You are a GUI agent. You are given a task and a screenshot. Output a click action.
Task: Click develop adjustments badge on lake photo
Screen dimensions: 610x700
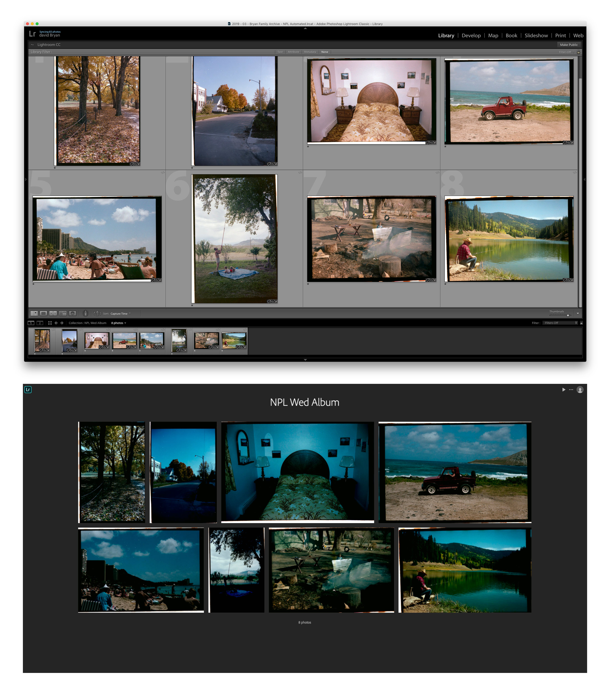point(572,280)
